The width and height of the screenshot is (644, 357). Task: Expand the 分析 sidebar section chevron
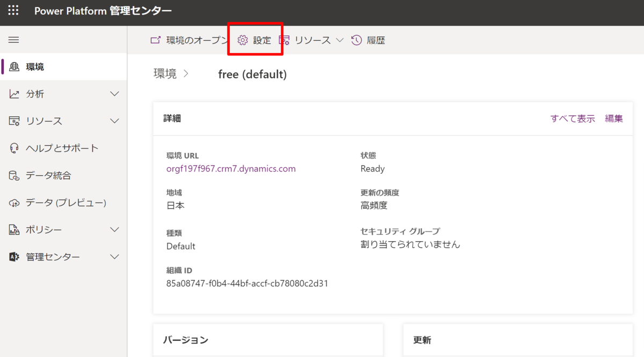coord(114,94)
